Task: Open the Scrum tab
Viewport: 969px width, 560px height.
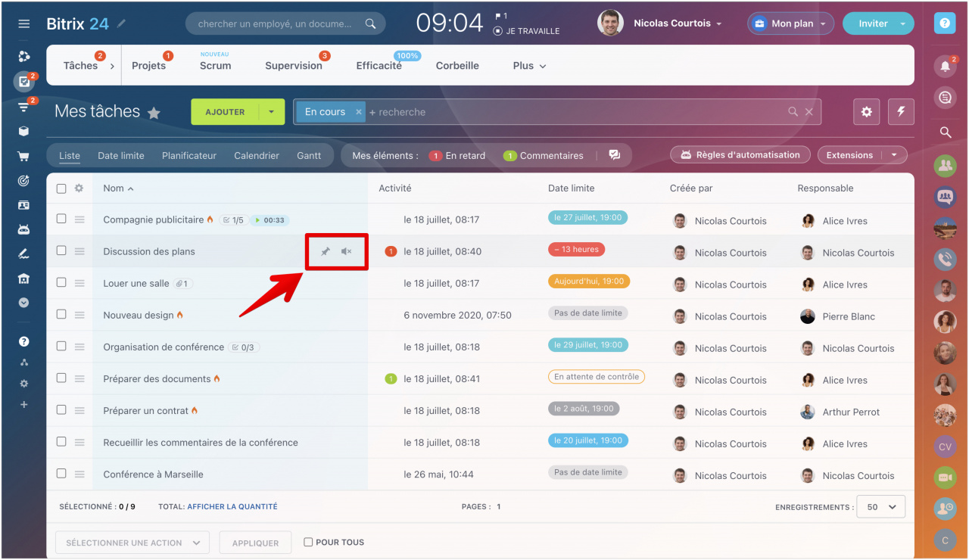Action: [215, 66]
